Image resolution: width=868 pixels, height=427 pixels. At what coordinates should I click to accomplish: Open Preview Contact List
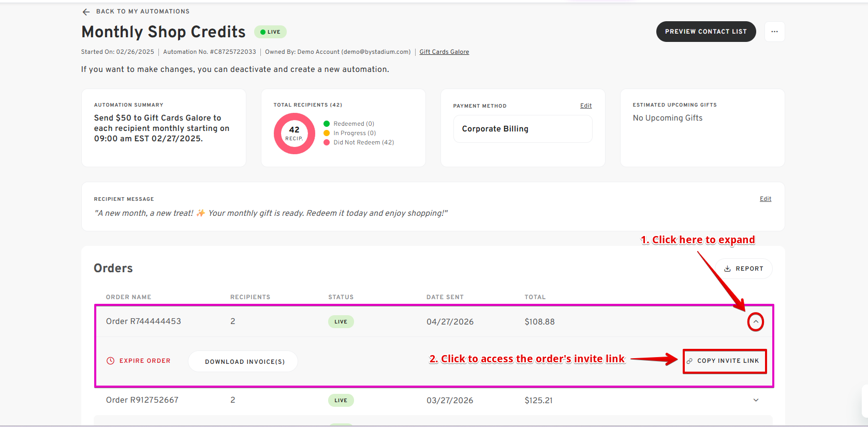pyautogui.click(x=706, y=32)
